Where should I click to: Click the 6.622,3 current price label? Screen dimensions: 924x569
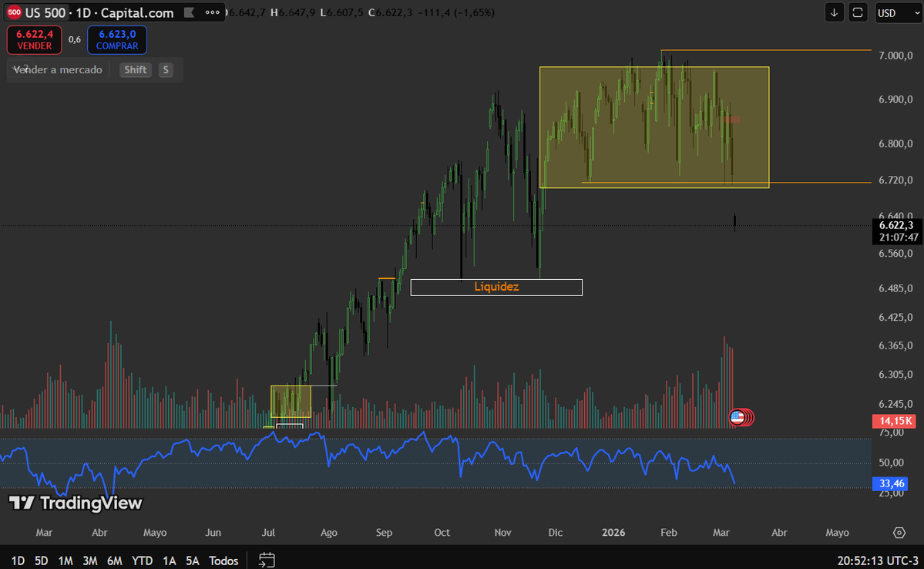[x=895, y=225]
